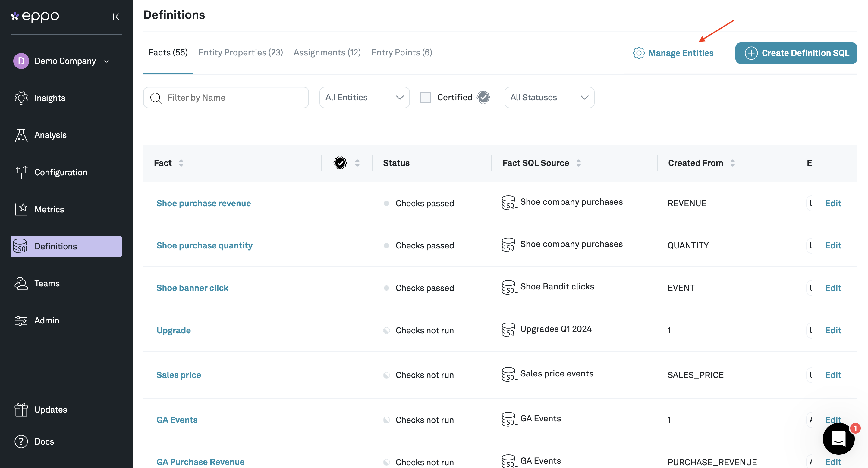The height and width of the screenshot is (468, 868).
Task: Switch to the Assignments tab
Action: point(326,52)
